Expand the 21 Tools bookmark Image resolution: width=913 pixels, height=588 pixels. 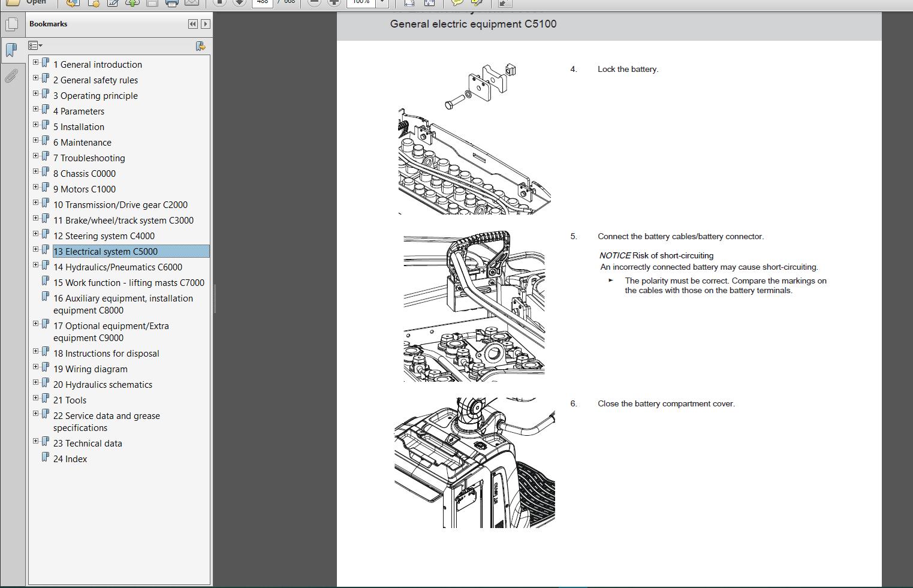point(35,398)
